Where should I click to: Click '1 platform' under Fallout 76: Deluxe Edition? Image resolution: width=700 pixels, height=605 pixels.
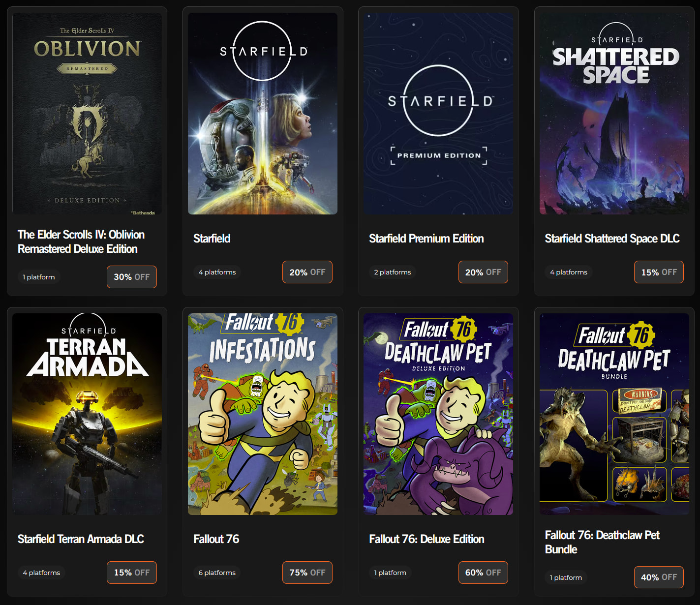coord(390,573)
